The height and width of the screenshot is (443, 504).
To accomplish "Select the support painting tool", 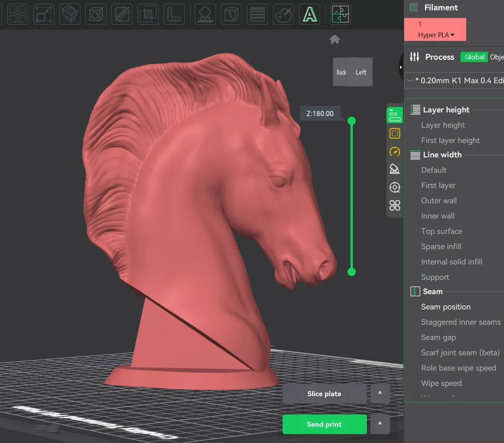I will [x=205, y=14].
